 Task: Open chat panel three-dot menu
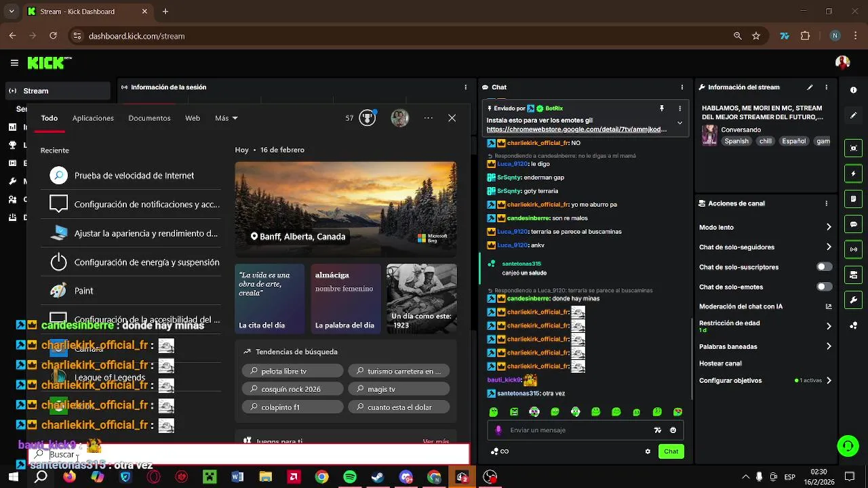682,87
